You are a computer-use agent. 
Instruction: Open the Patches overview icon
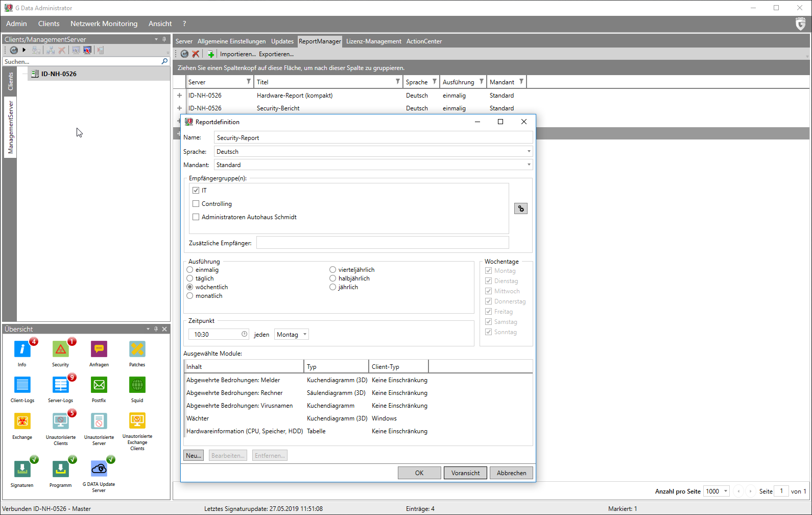(137, 349)
